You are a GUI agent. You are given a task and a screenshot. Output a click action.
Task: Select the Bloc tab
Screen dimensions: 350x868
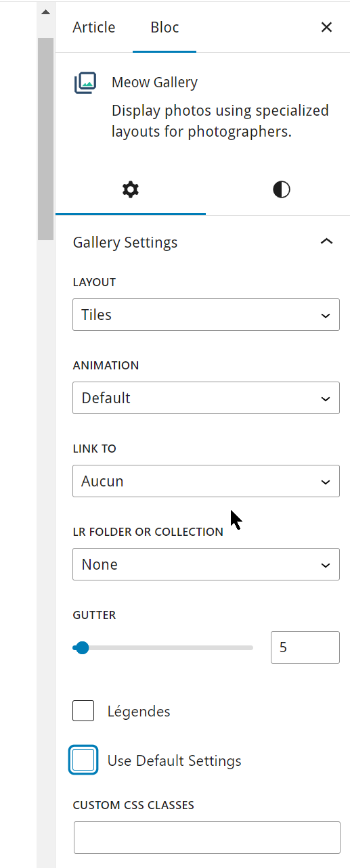[x=165, y=27]
